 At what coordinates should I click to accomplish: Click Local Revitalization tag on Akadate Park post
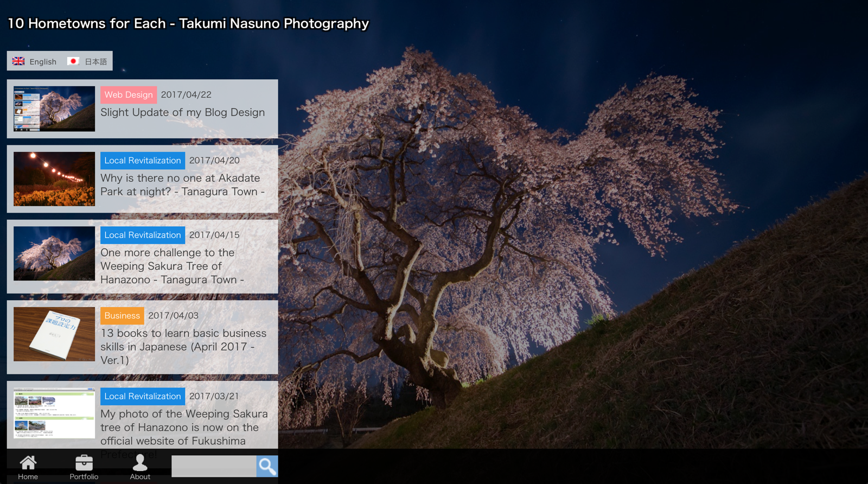(x=142, y=161)
